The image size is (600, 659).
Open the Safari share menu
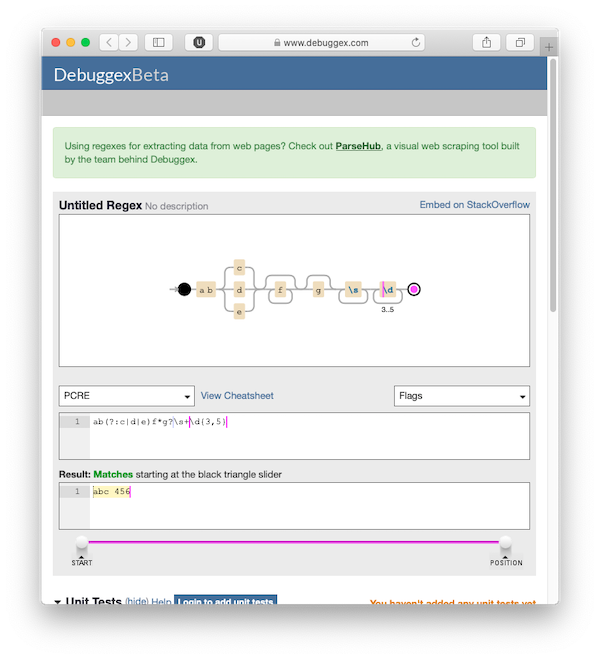(x=487, y=43)
